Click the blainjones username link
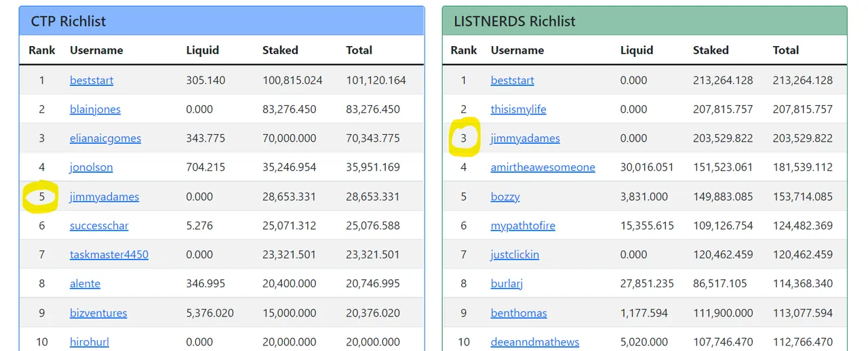 click(x=95, y=109)
